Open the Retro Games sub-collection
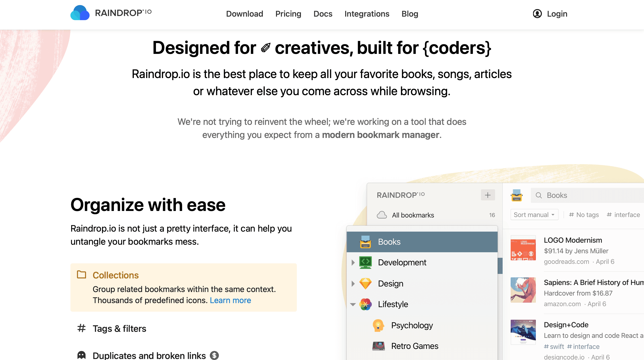644x360 pixels. click(415, 346)
